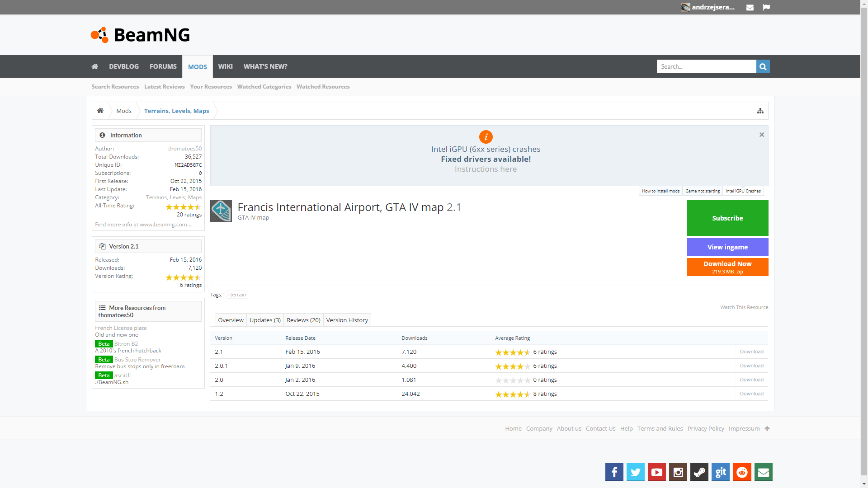
Task: Open Reviews (20) tab
Action: (303, 320)
